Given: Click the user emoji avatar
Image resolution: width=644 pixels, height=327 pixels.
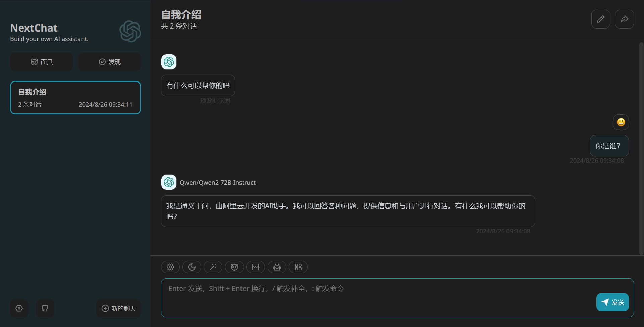Looking at the screenshot, I should click(x=621, y=122).
